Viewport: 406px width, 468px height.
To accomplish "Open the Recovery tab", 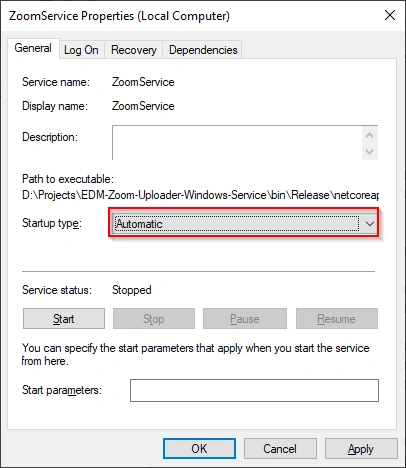I will pos(133,50).
